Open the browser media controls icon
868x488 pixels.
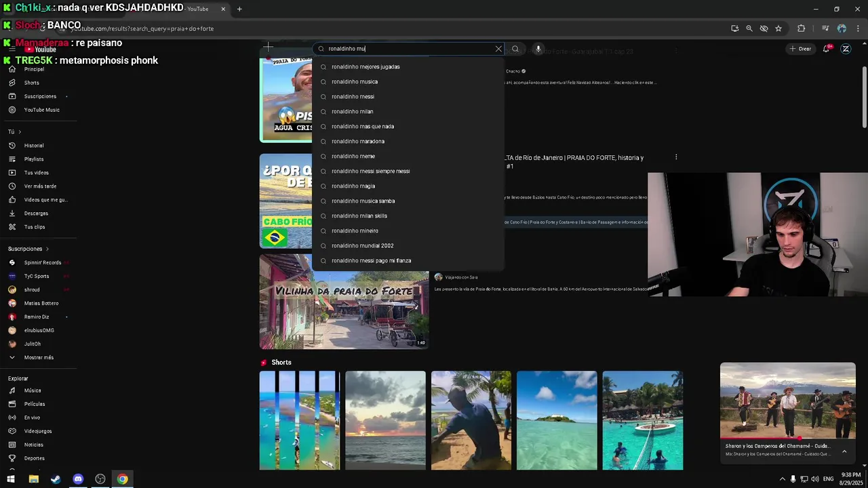[825, 28]
